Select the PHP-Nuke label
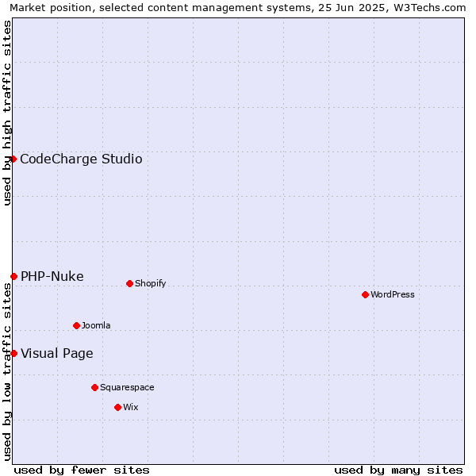This screenshot has width=476, height=476. point(52,276)
